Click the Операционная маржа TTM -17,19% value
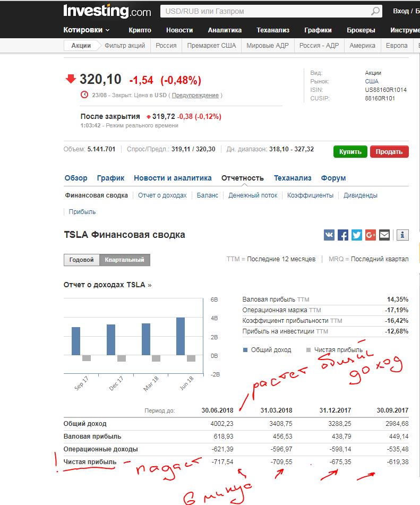Screen dimensions: 420x505 click(x=397, y=310)
